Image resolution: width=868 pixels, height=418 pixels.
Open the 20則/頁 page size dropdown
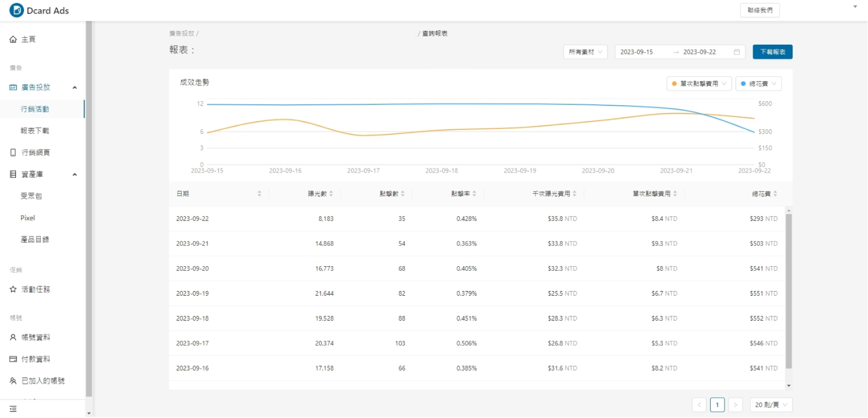coord(770,404)
